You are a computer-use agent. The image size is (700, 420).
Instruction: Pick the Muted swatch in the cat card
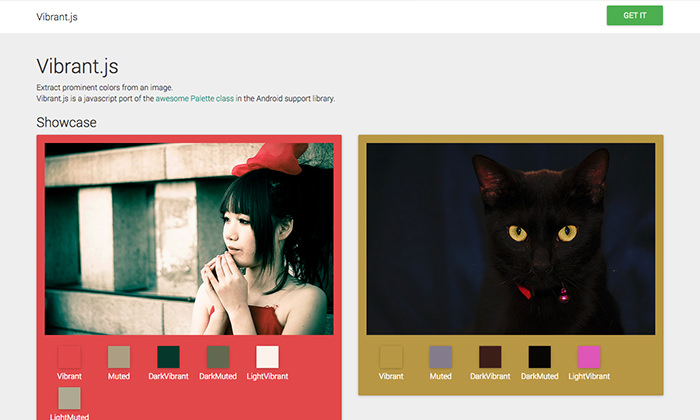441,357
